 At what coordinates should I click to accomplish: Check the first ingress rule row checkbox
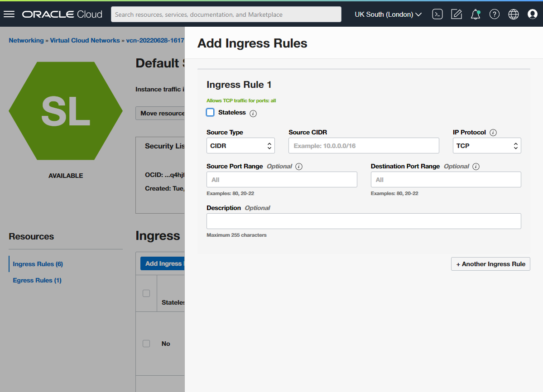[146, 344]
